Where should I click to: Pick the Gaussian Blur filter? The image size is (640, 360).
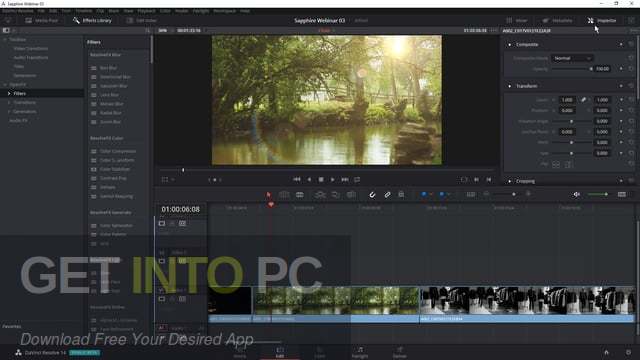(x=113, y=86)
